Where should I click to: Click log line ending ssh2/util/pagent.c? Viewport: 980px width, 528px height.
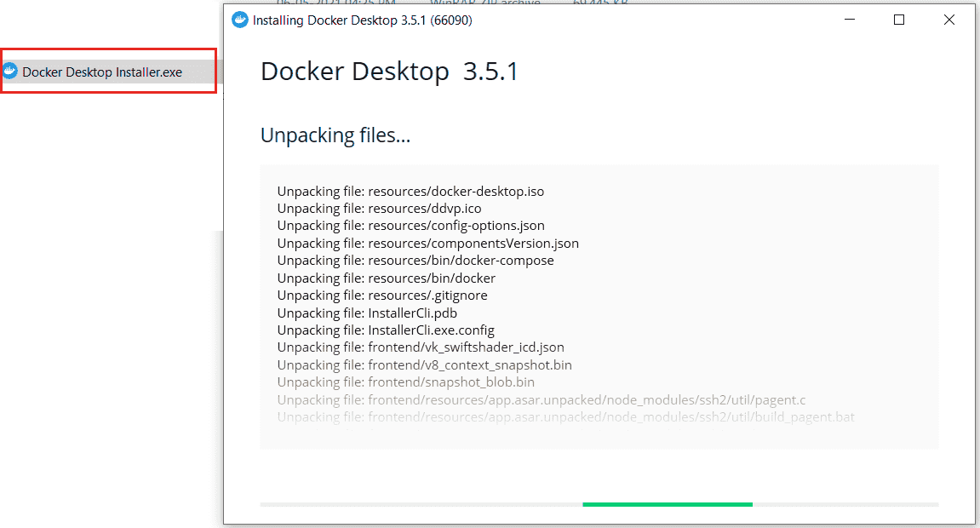pos(542,399)
